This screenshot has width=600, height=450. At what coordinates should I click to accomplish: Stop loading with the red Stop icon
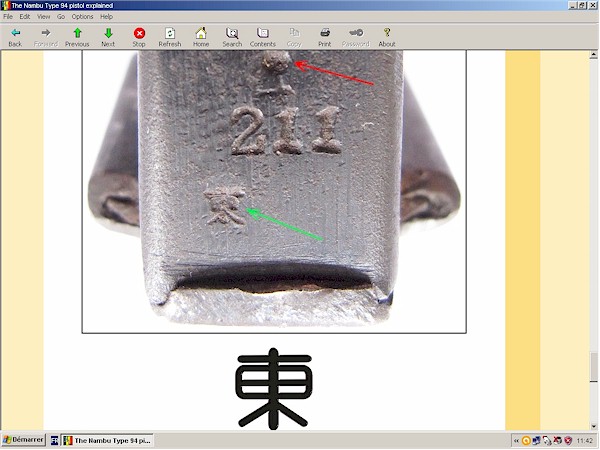pos(139,37)
